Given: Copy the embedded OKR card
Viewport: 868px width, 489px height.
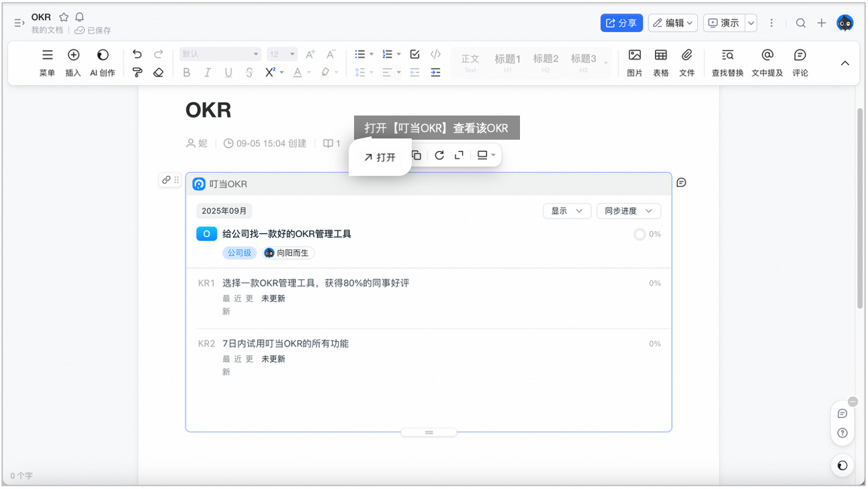Looking at the screenshot, I should pyautogui.click(x=417, y=155).
